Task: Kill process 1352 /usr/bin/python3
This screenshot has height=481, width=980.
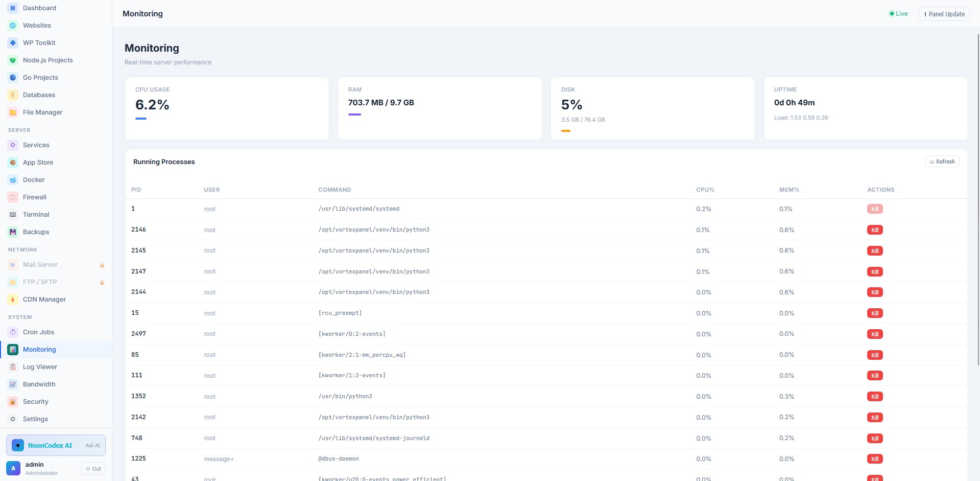Action: point(875,397)
